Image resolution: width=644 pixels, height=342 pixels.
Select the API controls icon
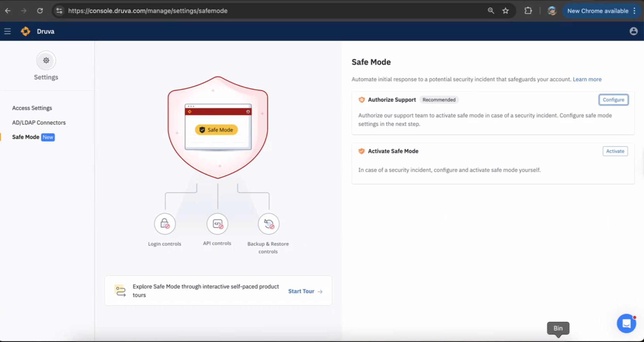pyautogui.click(x=217, y=224)
